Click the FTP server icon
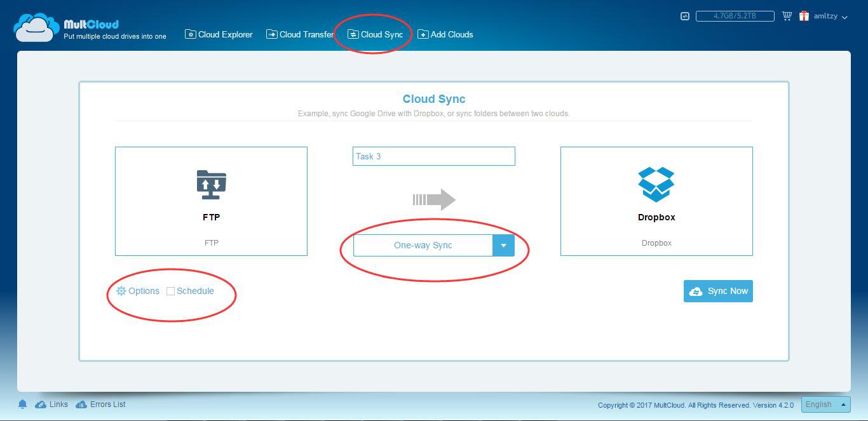Viewport: 868px width, 421px height. [x=211, y=185]
